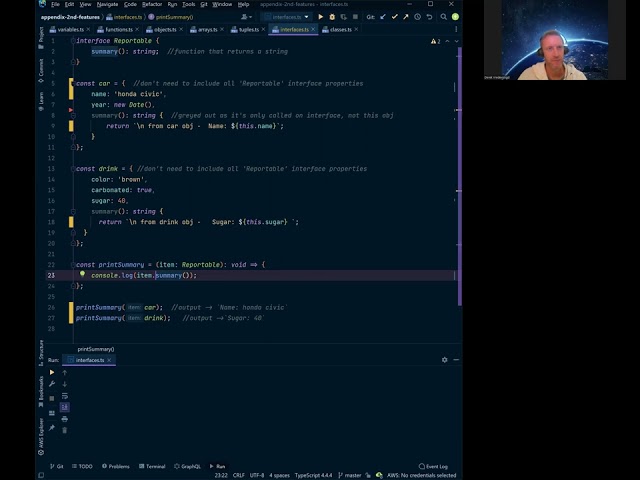Screen dimensions: 640x480
Task: Click the down arrow in Run console
Action: point(64,384)
